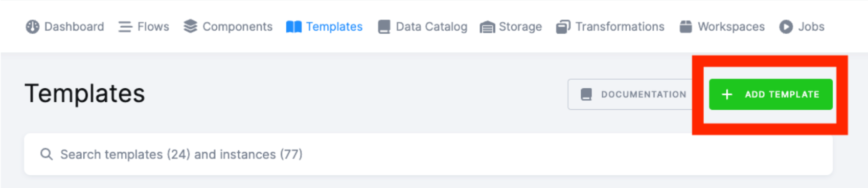Click the magnifier icon in search bar
The width and height of the screenshot is (868, 188).
point(47,154)
